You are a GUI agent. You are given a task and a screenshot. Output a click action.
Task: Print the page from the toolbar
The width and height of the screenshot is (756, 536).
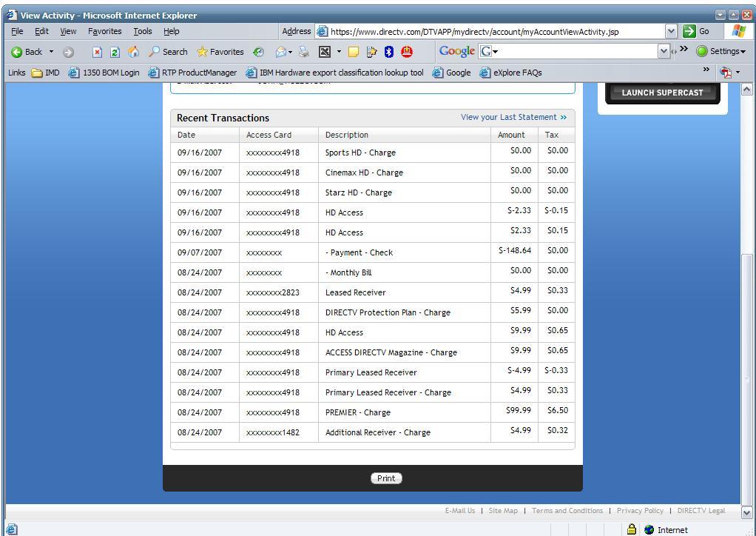click(x=303, y=52)
